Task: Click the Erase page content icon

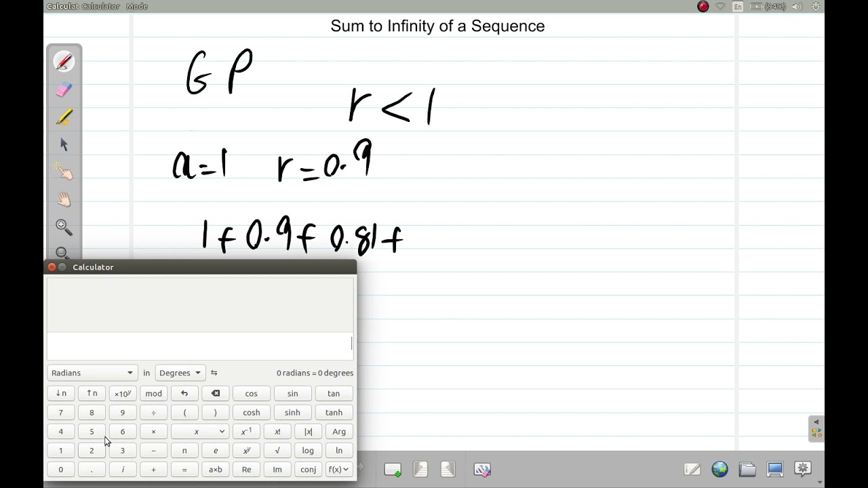Action: click(482, 469)
